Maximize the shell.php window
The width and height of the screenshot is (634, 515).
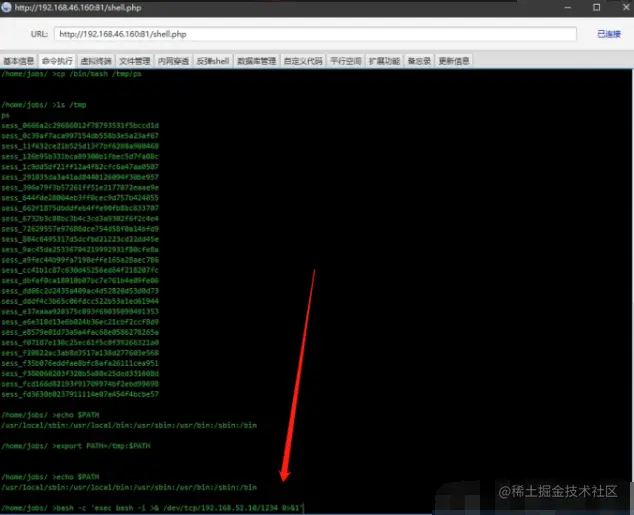point(596,7)
